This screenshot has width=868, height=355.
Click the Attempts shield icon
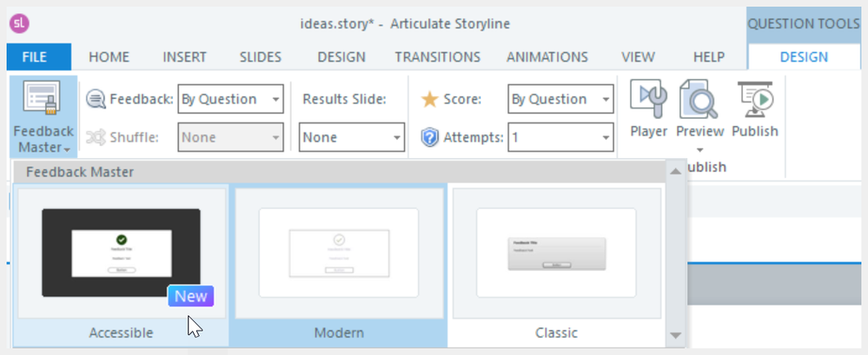tap(429, 137)
